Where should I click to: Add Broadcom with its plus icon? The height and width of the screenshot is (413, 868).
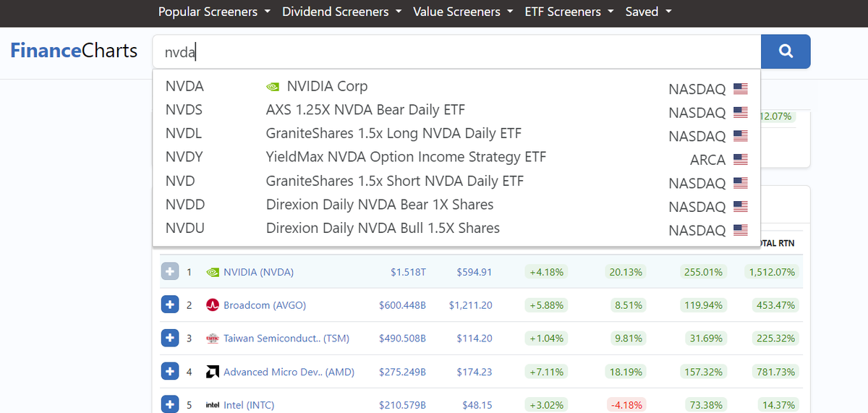coord(170,305)
